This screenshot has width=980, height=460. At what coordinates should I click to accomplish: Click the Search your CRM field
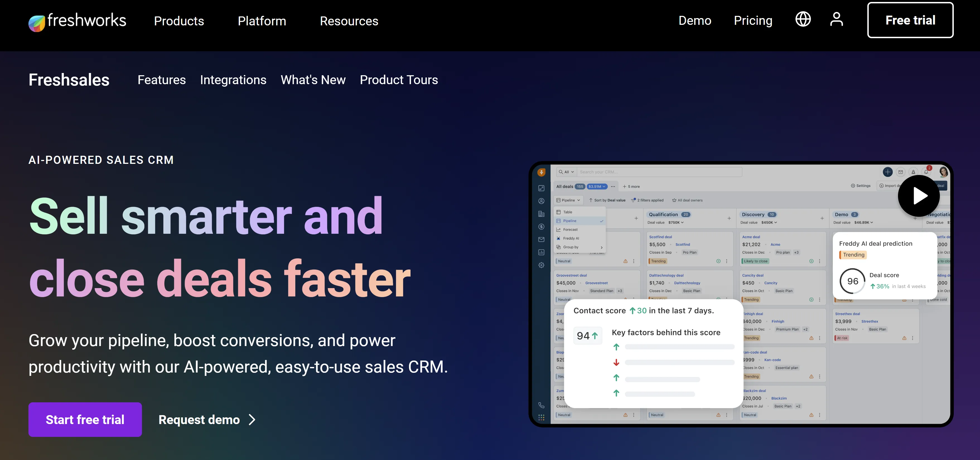659,172
